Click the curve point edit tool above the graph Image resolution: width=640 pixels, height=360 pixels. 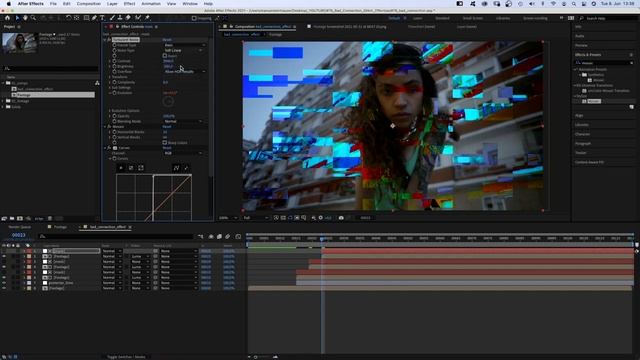pos(176,168)
